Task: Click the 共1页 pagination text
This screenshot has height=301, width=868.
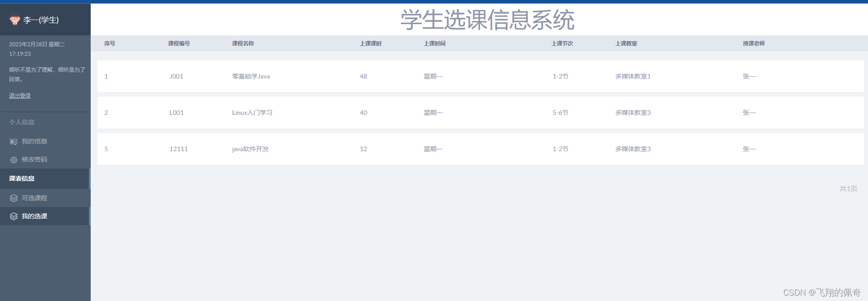Action: (848, 188)
